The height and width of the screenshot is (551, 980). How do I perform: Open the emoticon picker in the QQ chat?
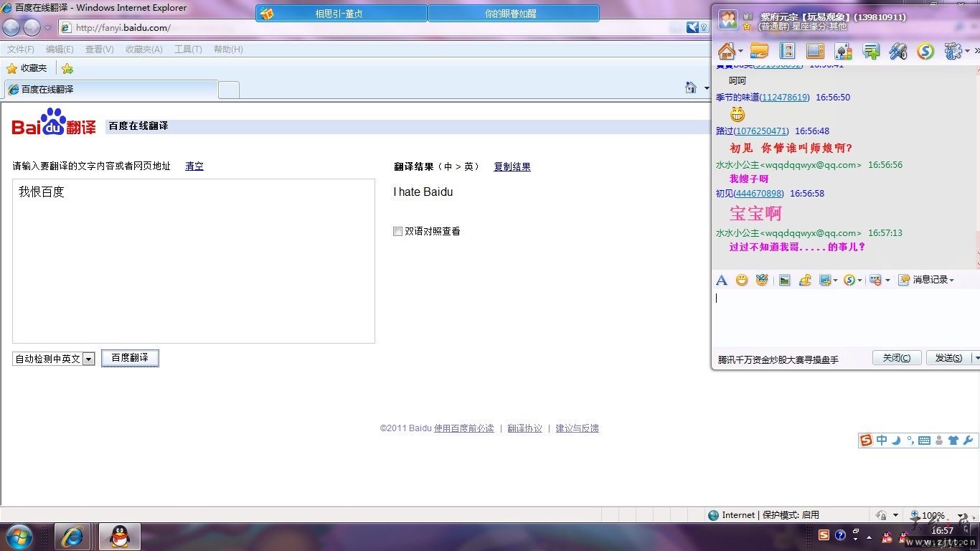742,280
